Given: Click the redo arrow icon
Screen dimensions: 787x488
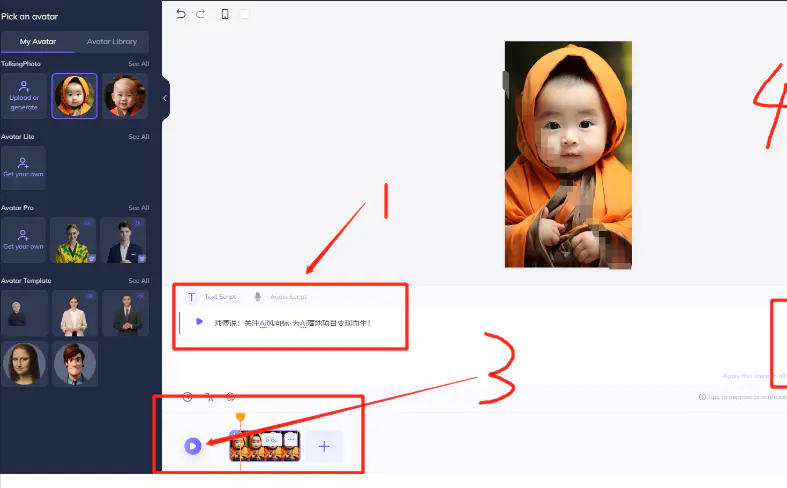Looking at the screenshot, I should click(x=200, y=14).
